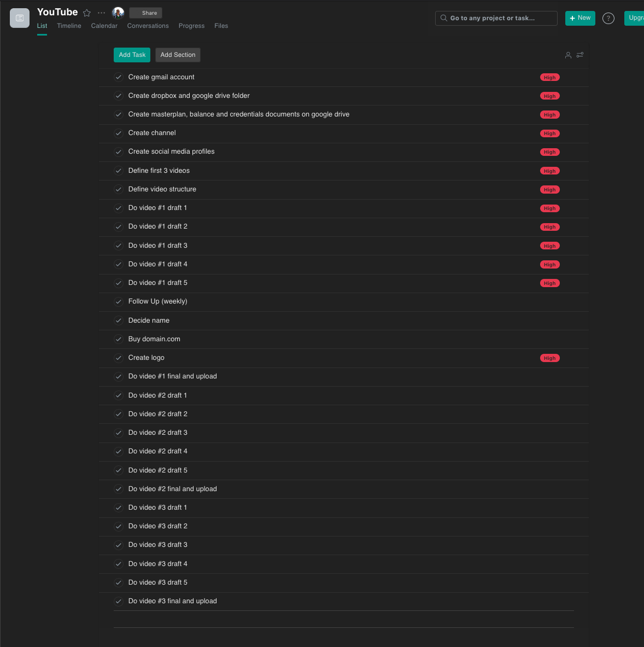Click the Add Section button
Image resolution: width=644 pixels, height=647 pixels.
178,55
